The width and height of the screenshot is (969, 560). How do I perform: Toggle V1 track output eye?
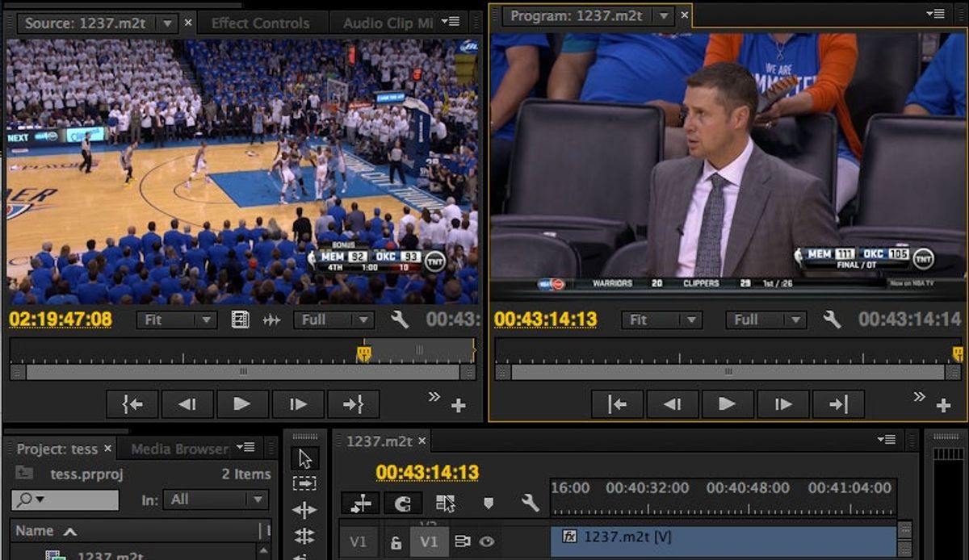pos(487,542)
